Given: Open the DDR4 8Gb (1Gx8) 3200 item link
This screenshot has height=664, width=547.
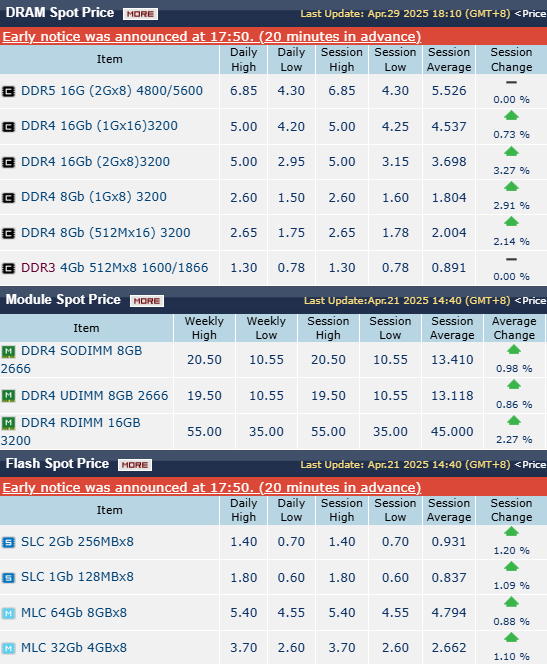Looking at the screenshot, I should (x=94, y=197).
